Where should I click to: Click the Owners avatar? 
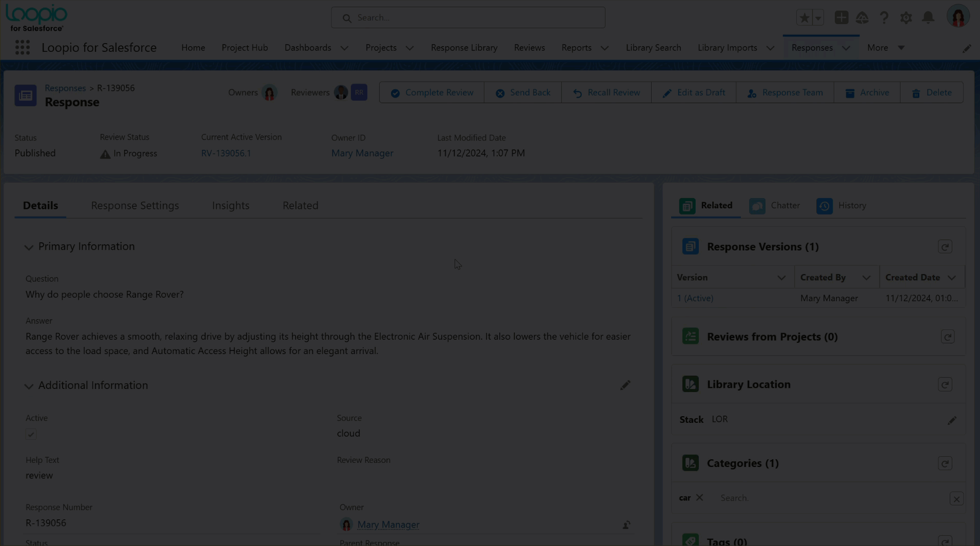tap(269, 93)
